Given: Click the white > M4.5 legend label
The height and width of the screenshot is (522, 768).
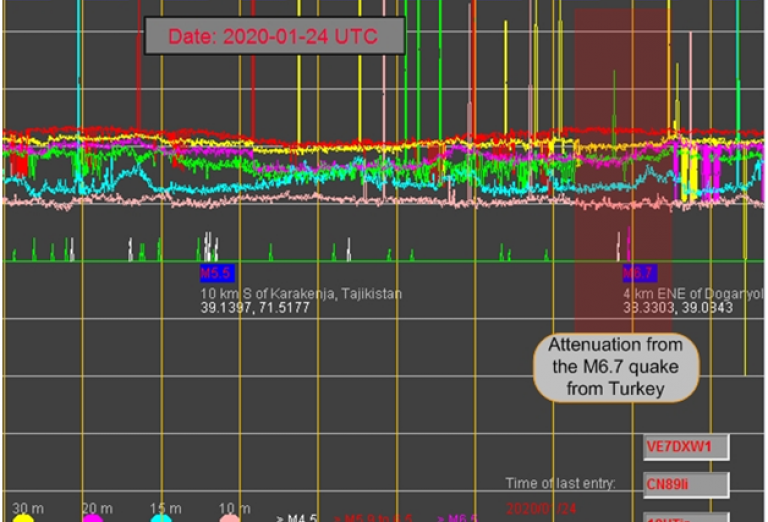Looking at the screenshot, I should coord(296,518).
